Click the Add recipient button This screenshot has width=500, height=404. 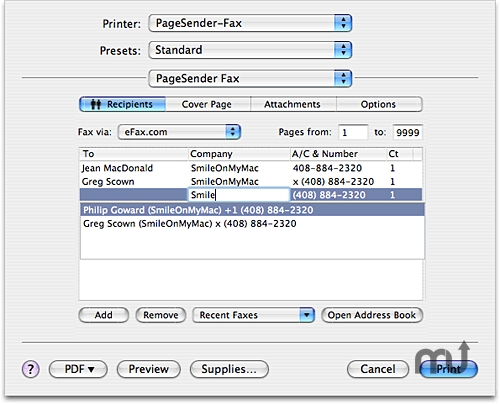(104, 315)
